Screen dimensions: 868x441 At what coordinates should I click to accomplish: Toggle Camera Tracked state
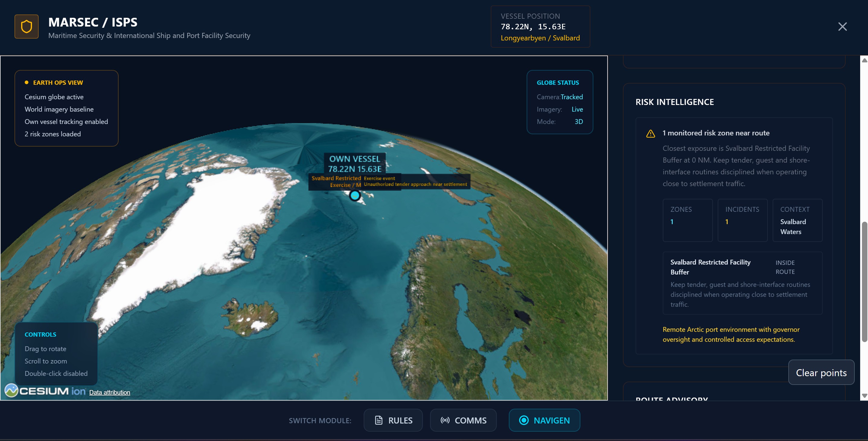tap(572, 97)
